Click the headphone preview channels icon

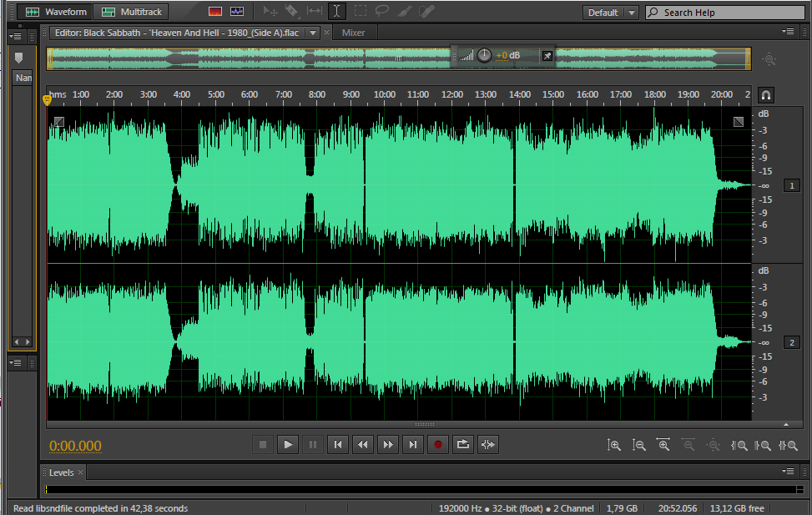(766, 95)
